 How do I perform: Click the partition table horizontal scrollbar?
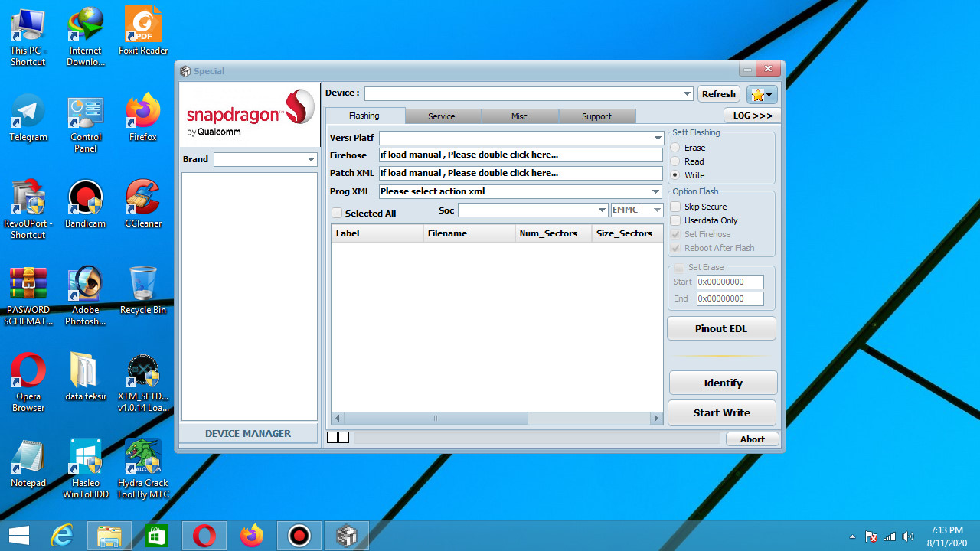tap(497, 418)
